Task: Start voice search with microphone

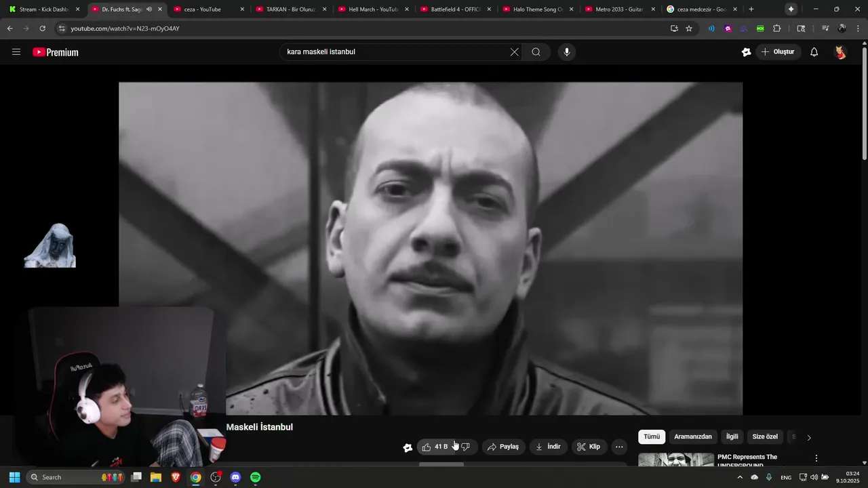Action: tap(567, 52)
